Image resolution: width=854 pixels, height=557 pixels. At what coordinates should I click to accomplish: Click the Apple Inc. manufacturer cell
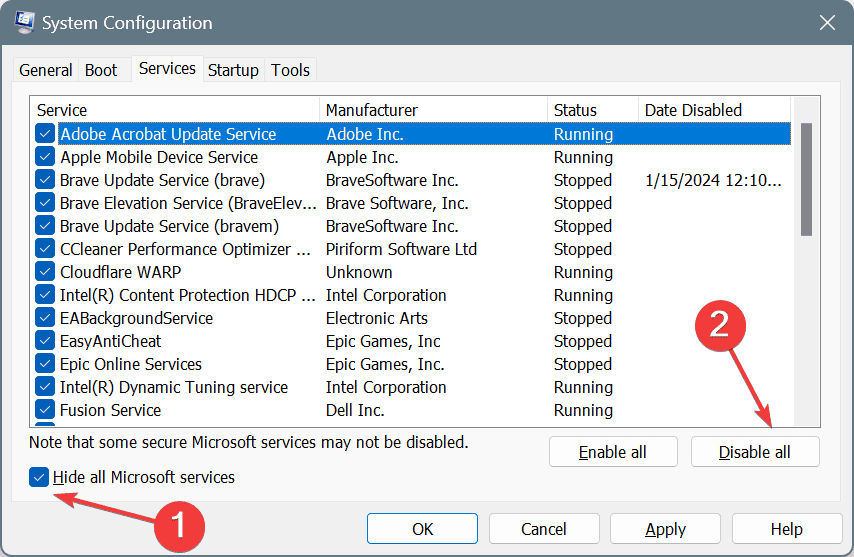362,157
